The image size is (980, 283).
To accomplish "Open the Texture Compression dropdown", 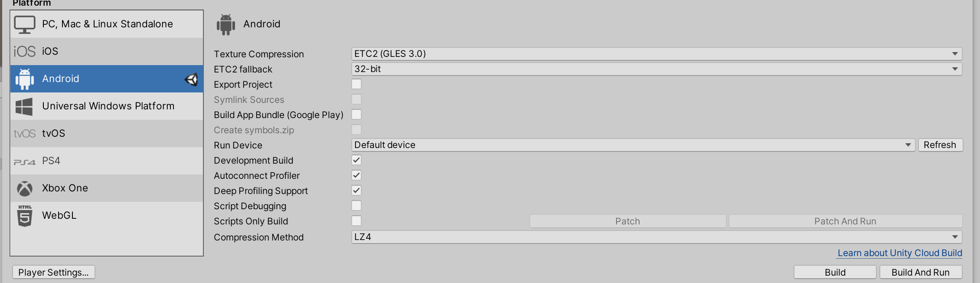I will (x=657, y=54).
